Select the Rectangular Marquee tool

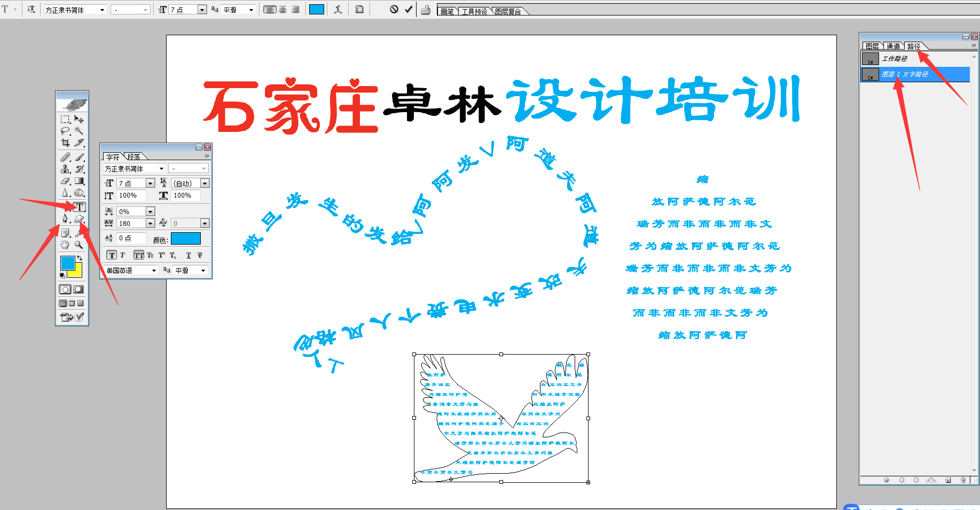tap(65, 119)
